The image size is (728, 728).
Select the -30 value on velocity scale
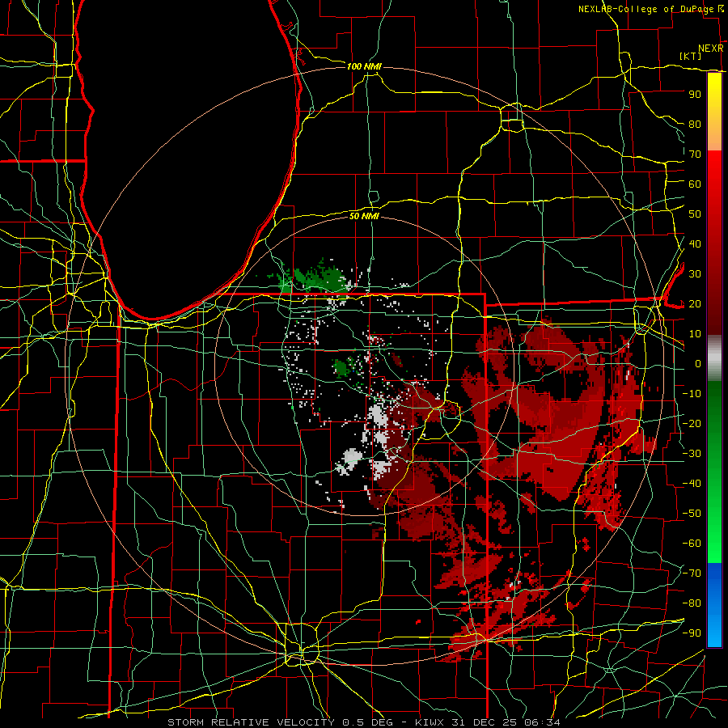[692, 454]
